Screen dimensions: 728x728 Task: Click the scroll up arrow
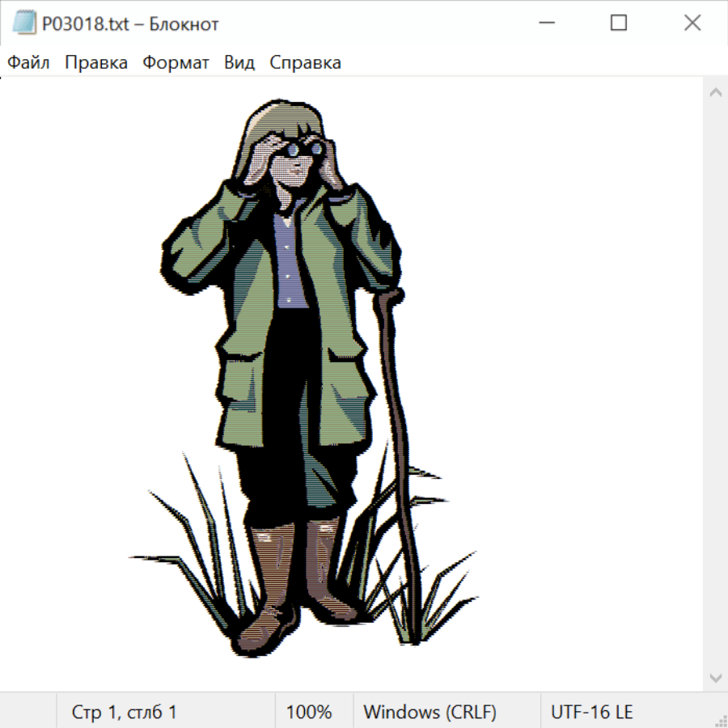pyautogui.click(x=715, y=92)
